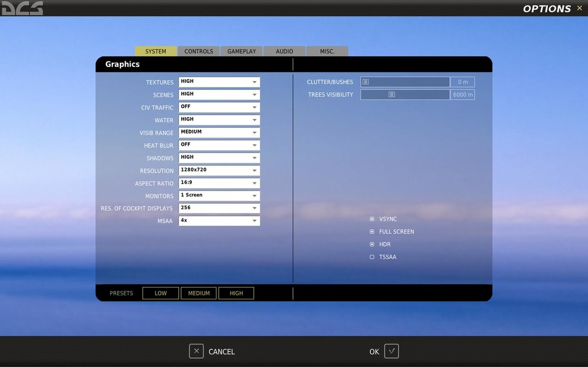Click the Cancel X icon box
The width and height of the screenshot is (588, 367).
(x=196, y=351)
